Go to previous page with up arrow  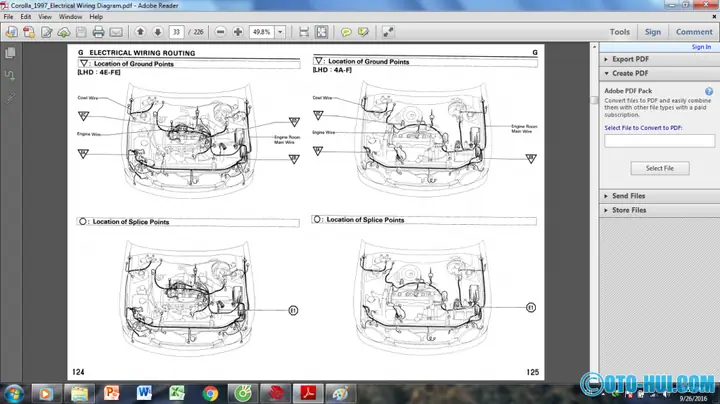click(141, 32)
